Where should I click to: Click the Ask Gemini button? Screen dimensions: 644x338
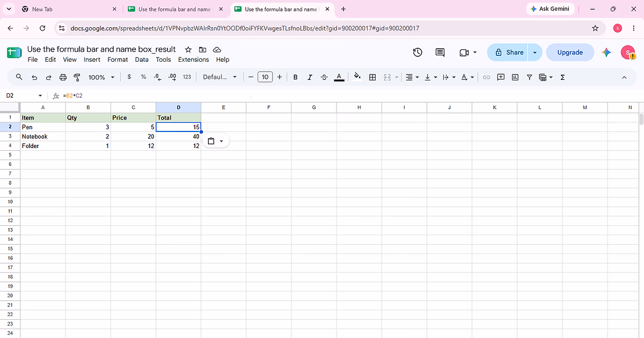coord(550,9)
